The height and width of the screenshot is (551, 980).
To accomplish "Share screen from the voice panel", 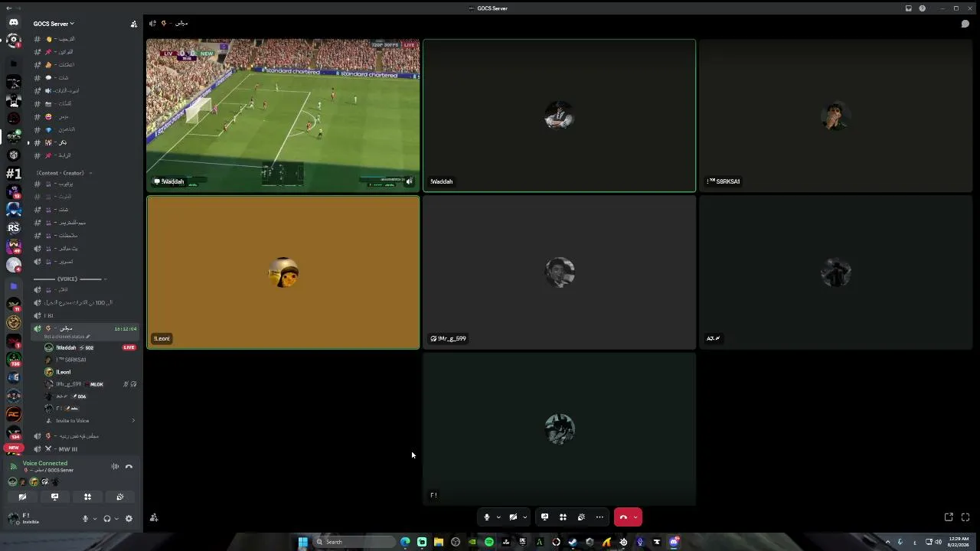I will click(54, 497).
